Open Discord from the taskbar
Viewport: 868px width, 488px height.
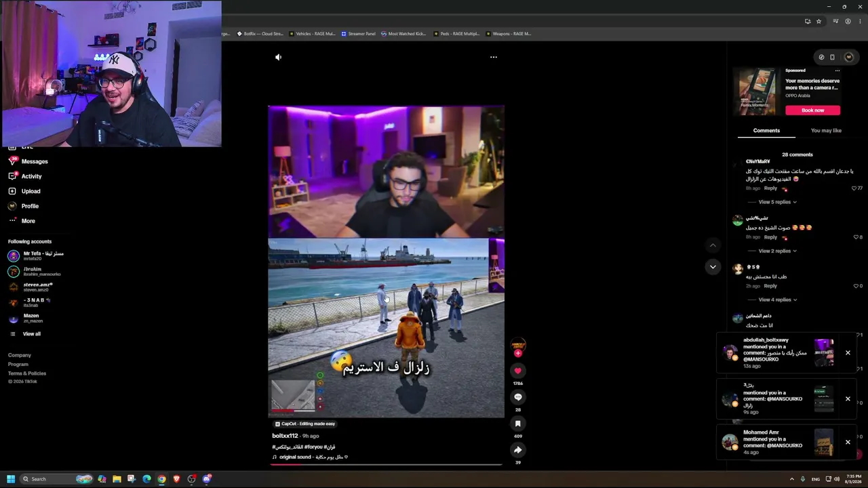[207, 479]
